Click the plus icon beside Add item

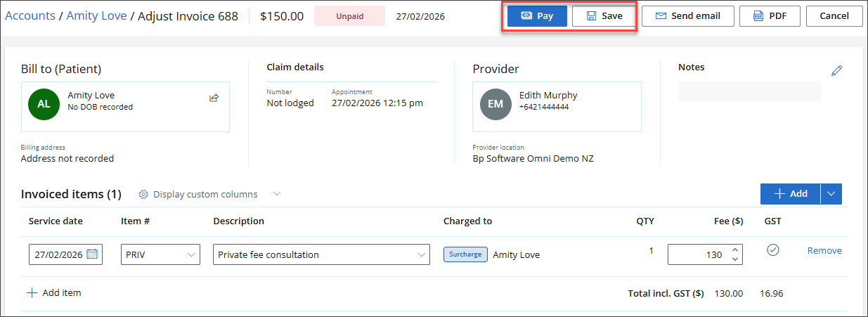pyautogui.click(x=32, y=293)
